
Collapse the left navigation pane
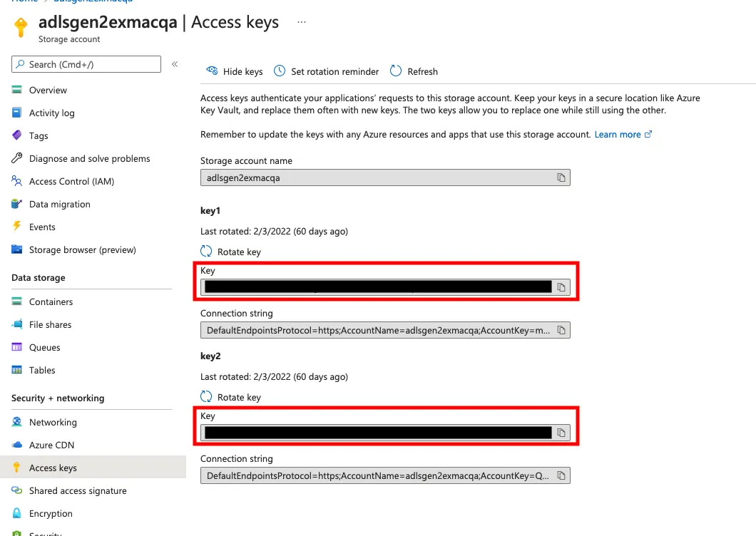pyautogui.click(x=175, y=63)
